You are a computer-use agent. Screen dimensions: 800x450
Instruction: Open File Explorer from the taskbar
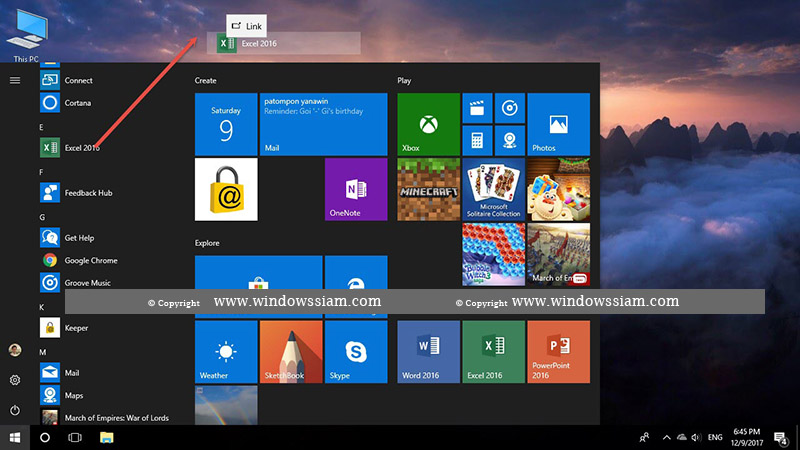click(x=106, y=437)
